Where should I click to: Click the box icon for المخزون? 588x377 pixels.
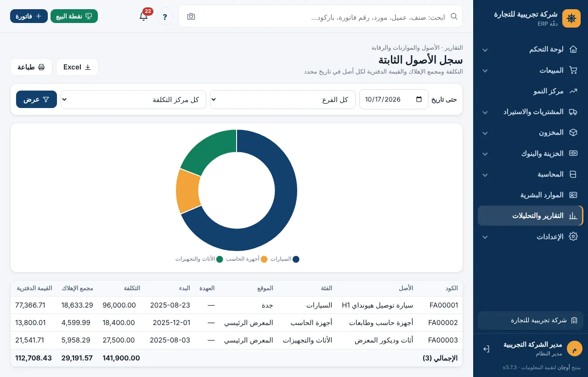[x=573, y=132]
